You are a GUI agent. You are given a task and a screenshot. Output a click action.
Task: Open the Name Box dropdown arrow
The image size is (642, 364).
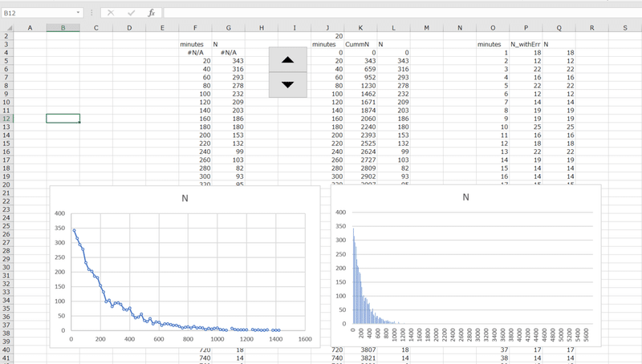click(78, 13)
